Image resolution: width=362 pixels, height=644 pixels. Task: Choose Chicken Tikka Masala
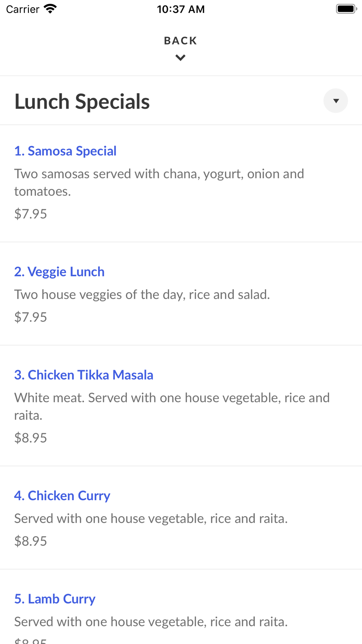pos(84,375)
